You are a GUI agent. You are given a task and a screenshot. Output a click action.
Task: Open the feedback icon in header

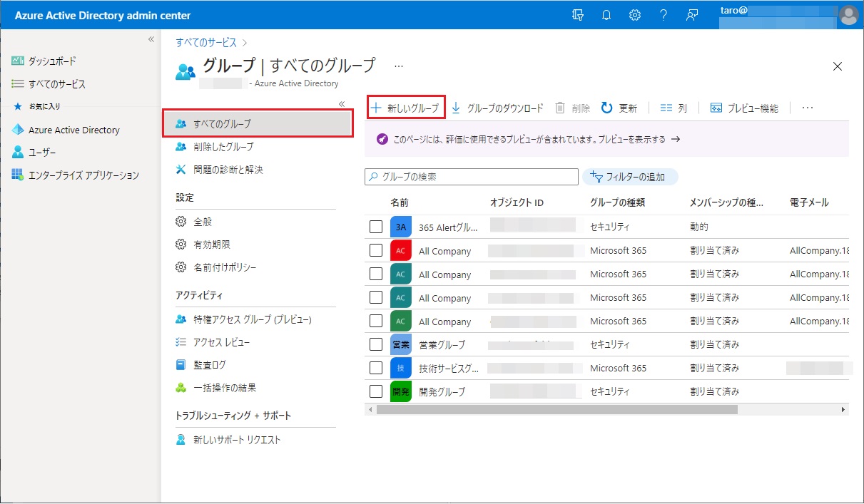click(691, 15)
